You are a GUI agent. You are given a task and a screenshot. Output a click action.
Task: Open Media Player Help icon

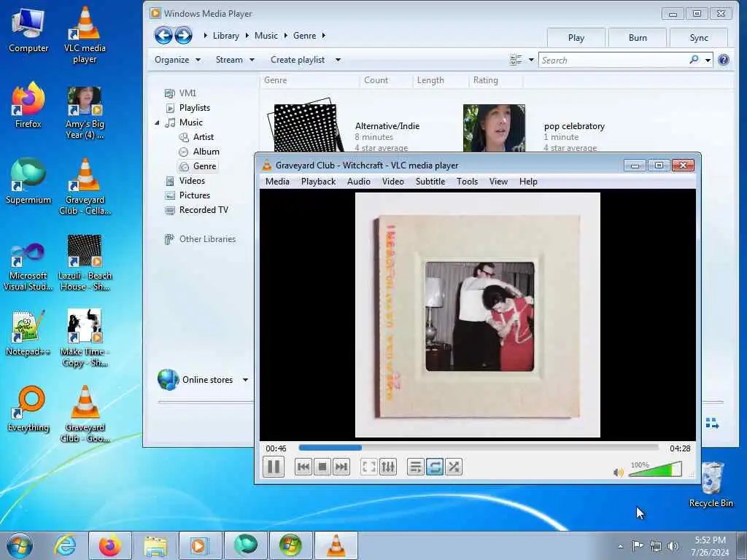coord(723,60)
